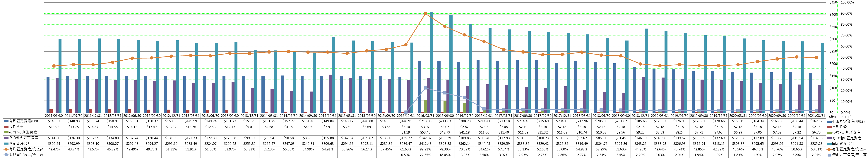Click the orange peak marker at 2016/03/31 on the chart
868x158 pixels.
[425, 14]
